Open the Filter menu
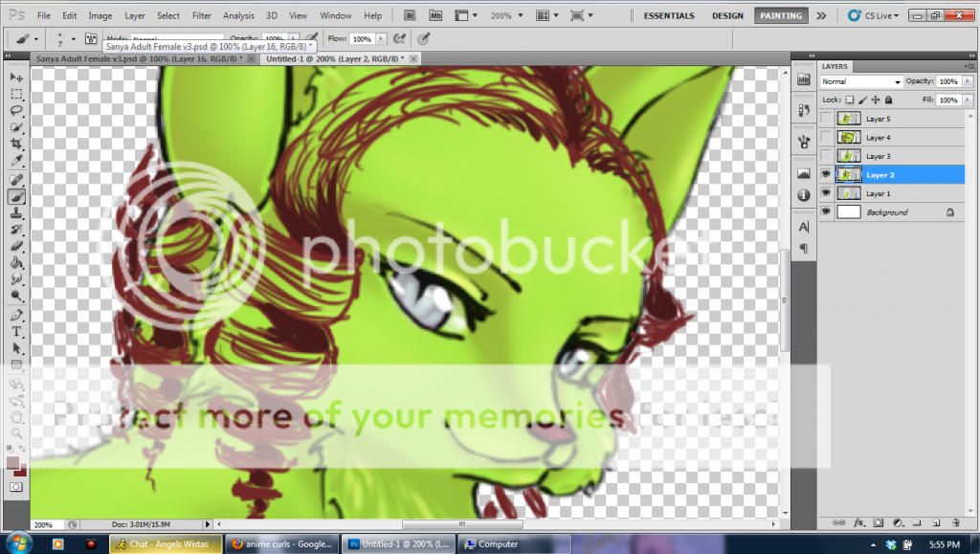980x554 pixels. tap(202, 15)
